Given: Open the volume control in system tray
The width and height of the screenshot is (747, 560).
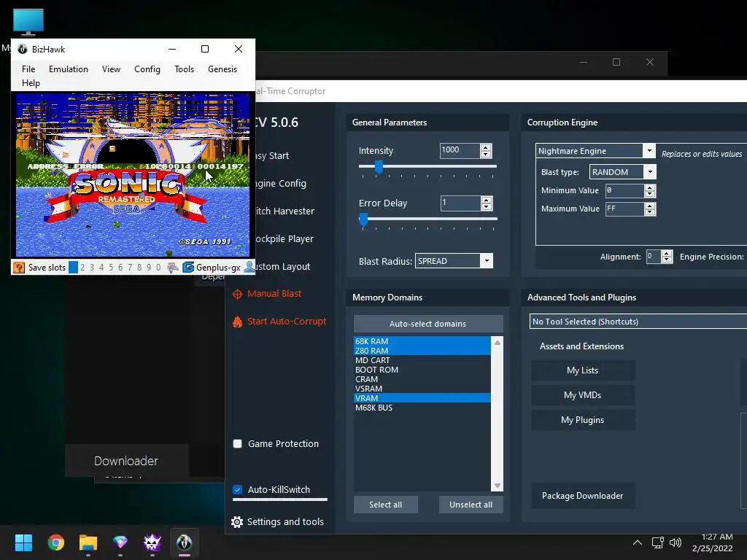Looking at the screenshot, I should [675, 542].
